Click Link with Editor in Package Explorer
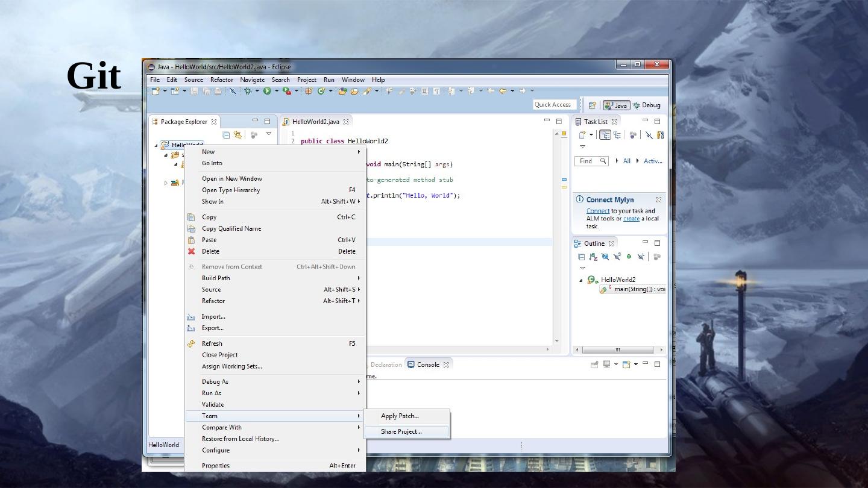 click(x=237, y=135)
